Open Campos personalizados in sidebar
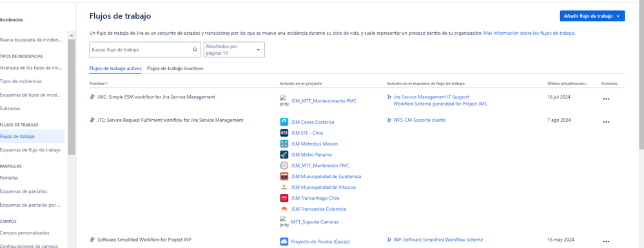Viewport: 644px width, 248px height. click(24, 233)
